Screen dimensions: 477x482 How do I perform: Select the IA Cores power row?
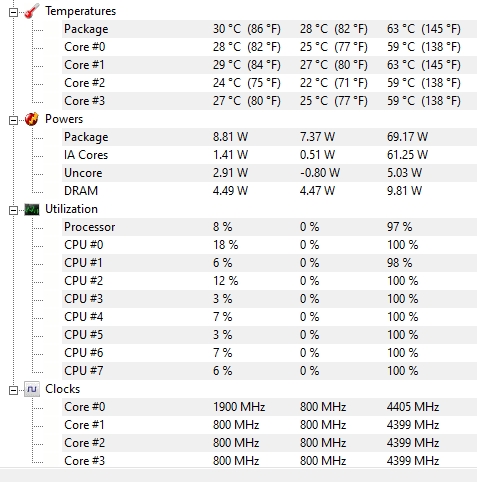tap(269, 155)
